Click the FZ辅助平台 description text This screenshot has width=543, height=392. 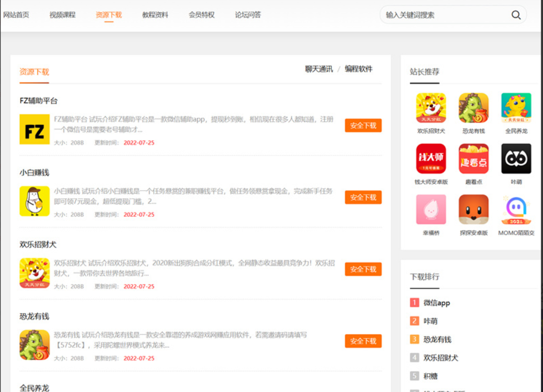[194, 124]
